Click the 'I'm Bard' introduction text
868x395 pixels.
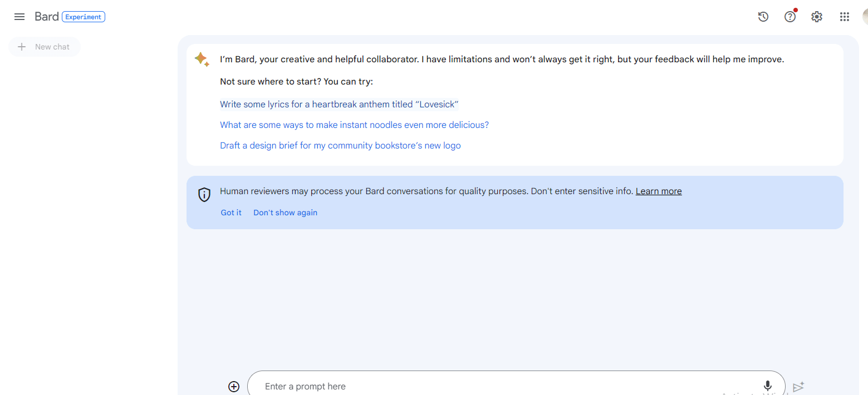point(502,59)
